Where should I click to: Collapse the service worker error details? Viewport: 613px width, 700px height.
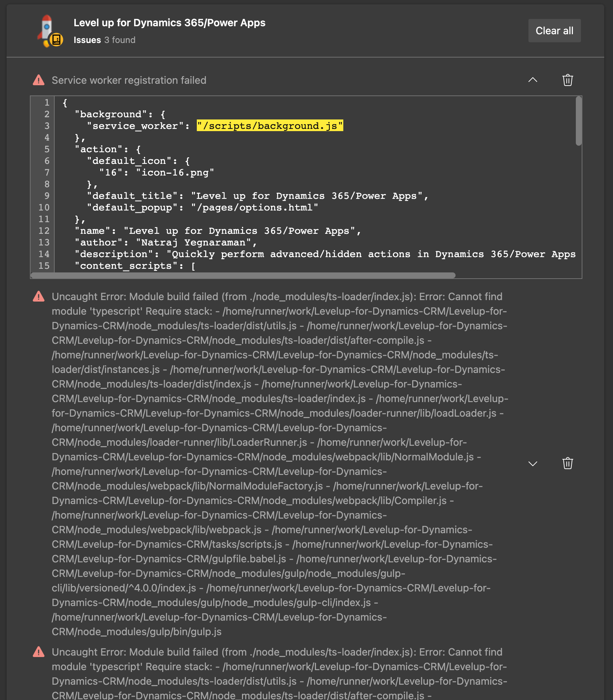point(533,80)
